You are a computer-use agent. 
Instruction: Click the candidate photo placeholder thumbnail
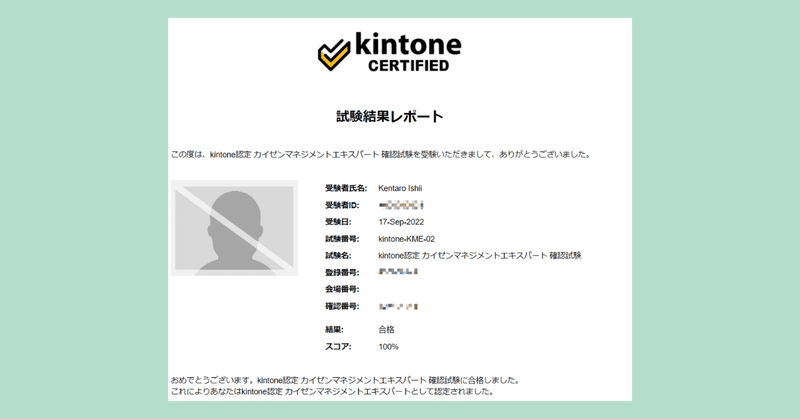[x=234, y=228]
